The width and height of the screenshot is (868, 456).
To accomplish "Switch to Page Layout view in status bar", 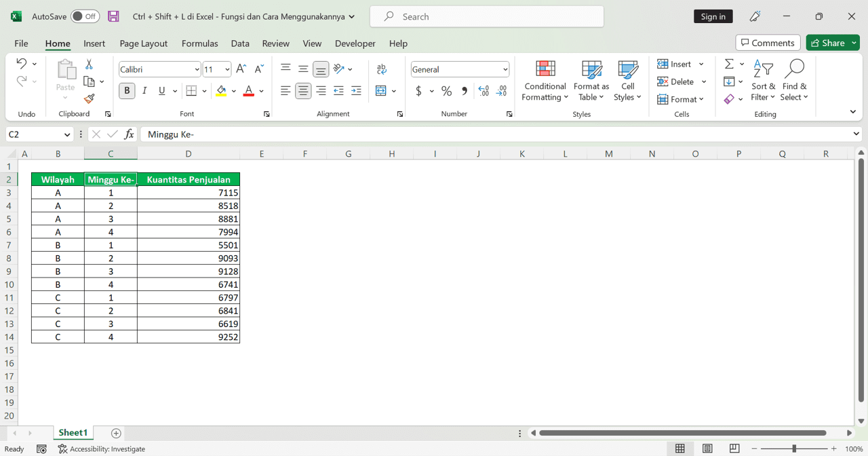I will point(707,449).
